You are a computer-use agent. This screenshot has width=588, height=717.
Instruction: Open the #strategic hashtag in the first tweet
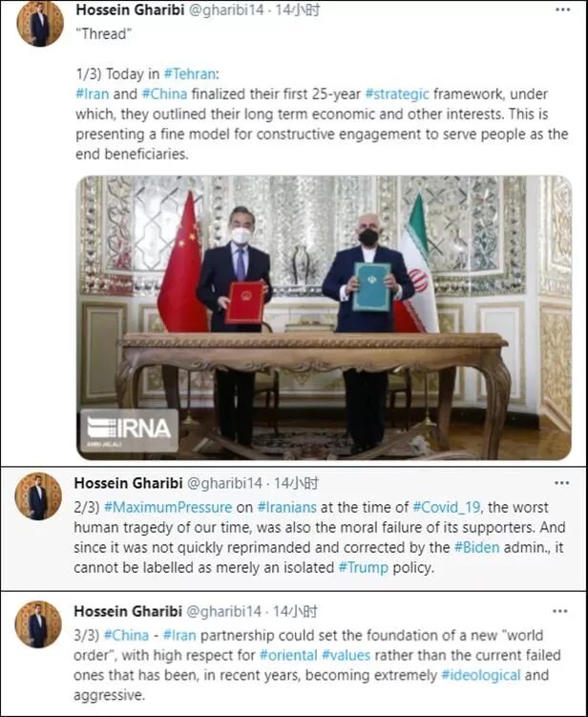397,95
